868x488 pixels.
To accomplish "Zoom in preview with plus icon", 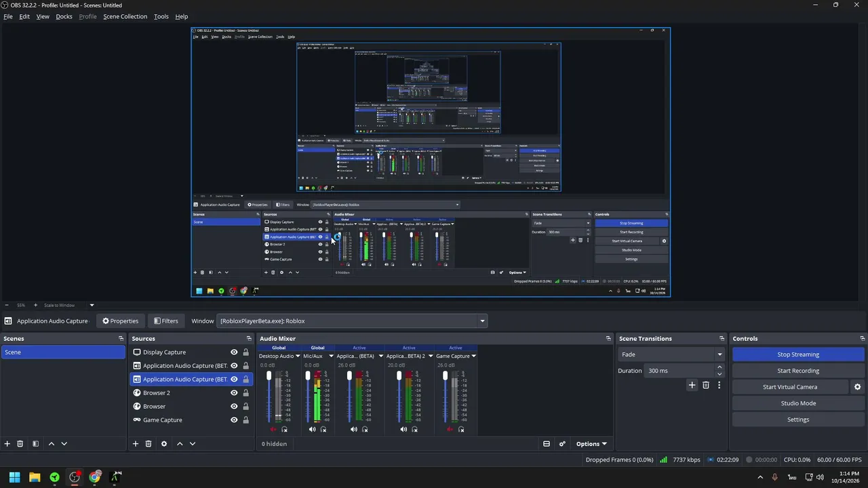I will pos(35,305).
